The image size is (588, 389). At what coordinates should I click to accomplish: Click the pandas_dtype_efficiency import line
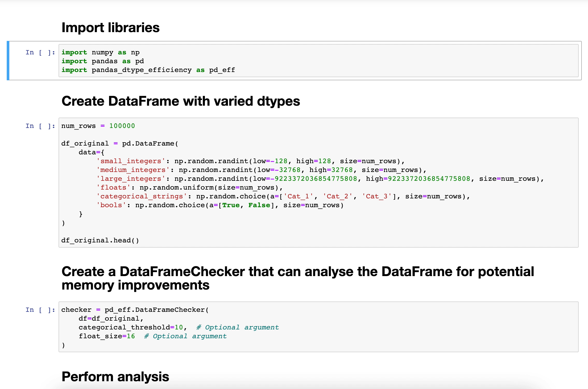tap(148, 70)
